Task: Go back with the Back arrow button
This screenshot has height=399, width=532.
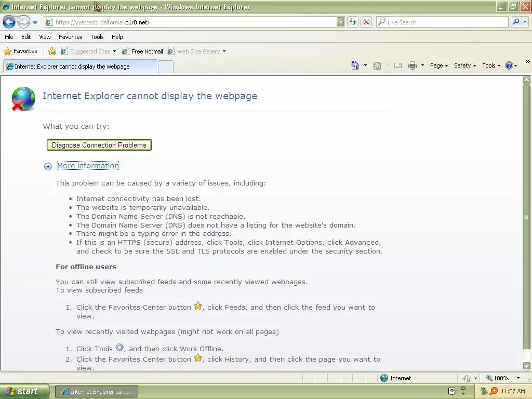Action: point(9,22)
